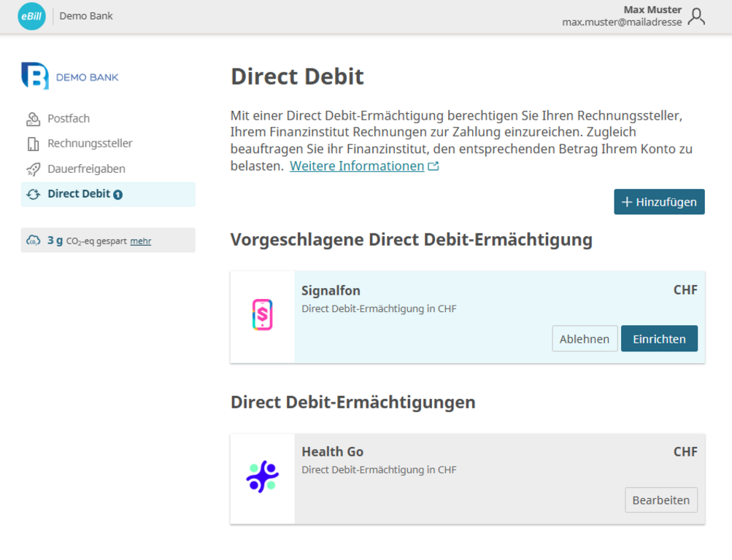Click the Rechnungssteller building icon

34,144
